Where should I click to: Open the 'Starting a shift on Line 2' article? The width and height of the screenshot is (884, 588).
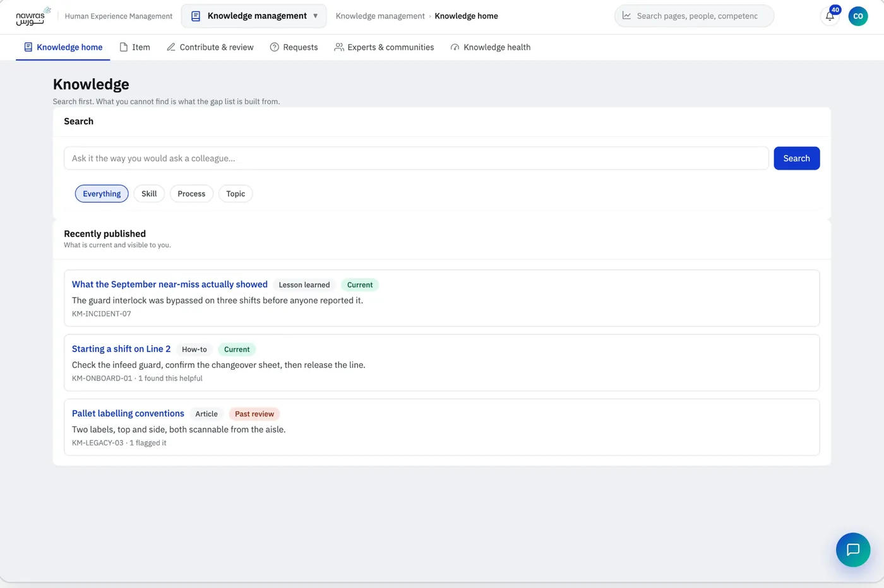tap(121, 349)
